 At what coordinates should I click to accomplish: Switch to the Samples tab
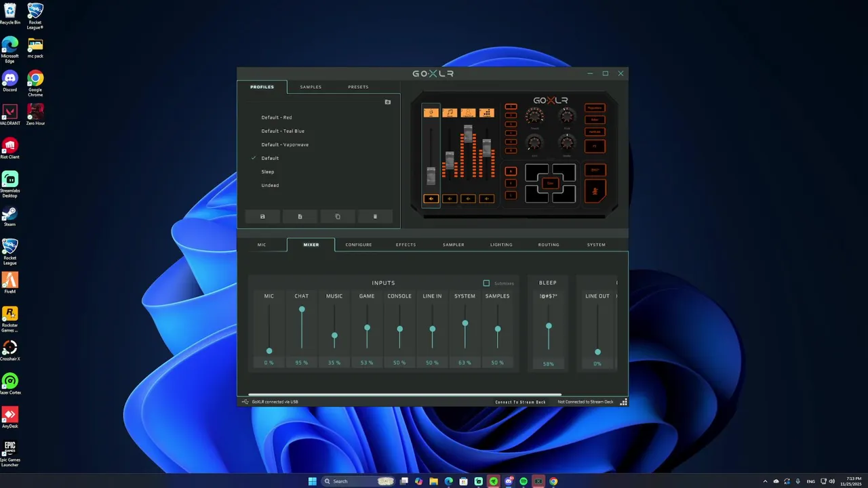(311, 87)
